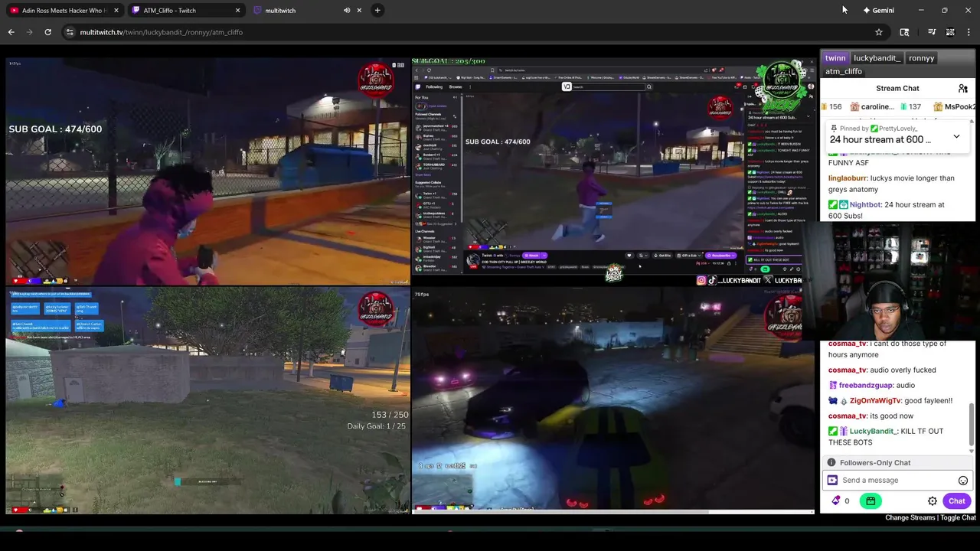This screenshot has height=551, width=980.
Task: Open the Gemini assistant button
Action: pos(878,10)
